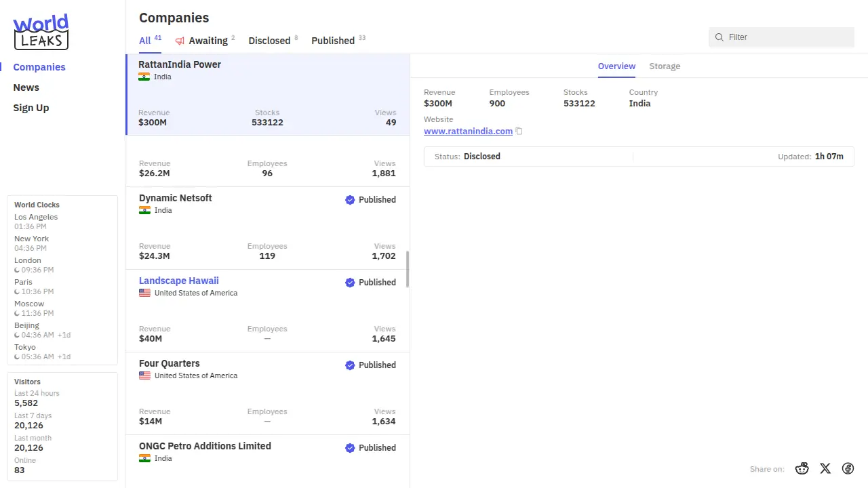This screenshot has width=868, height=488.
Task: Show Disclosed companies tab
Action: tap(269, 41)
